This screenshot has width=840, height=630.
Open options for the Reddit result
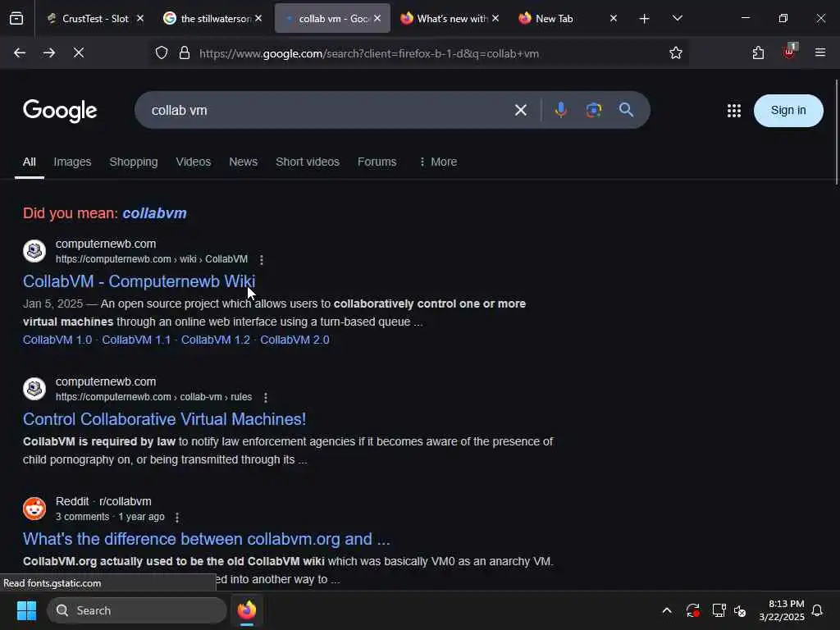[177, 518]
